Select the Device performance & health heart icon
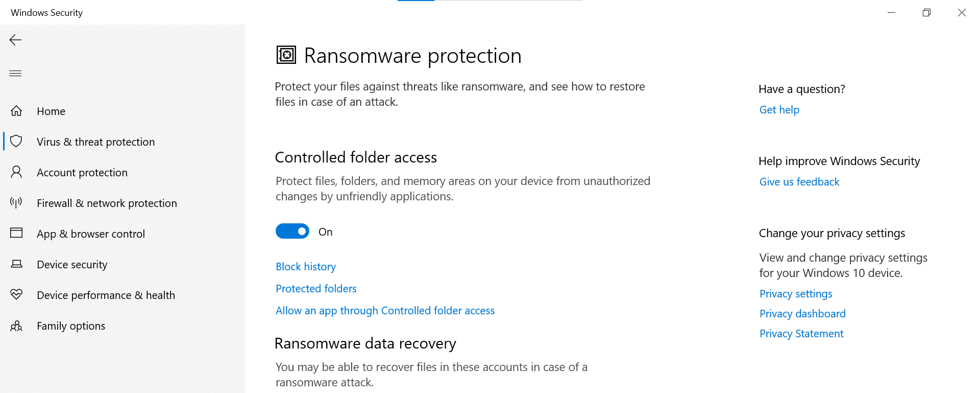 coord(16,295)
